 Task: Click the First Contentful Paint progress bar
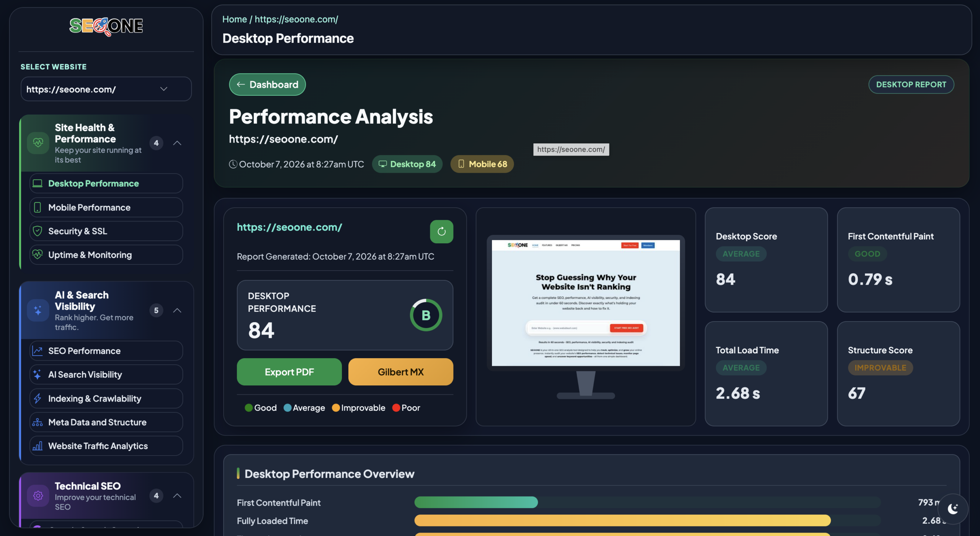point(647,502)
